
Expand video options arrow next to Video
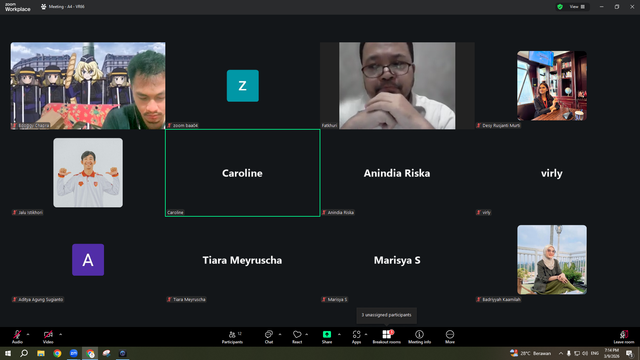pyautogui.click(x=60, y=334)
